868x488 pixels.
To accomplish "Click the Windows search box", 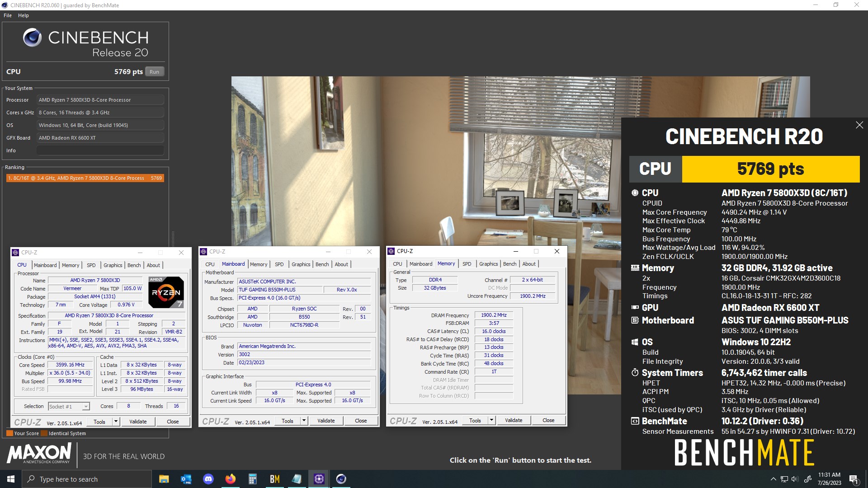I will pos(87,479).
